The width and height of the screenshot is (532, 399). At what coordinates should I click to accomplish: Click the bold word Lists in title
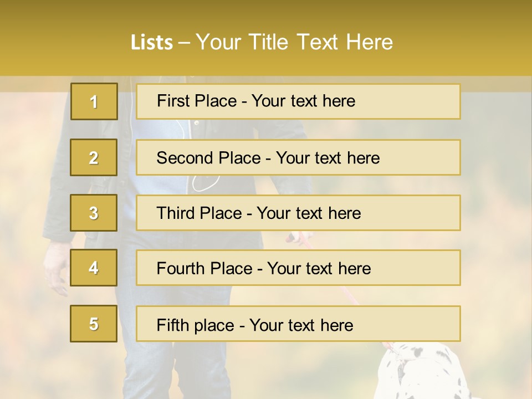click(x=152, y=43)
